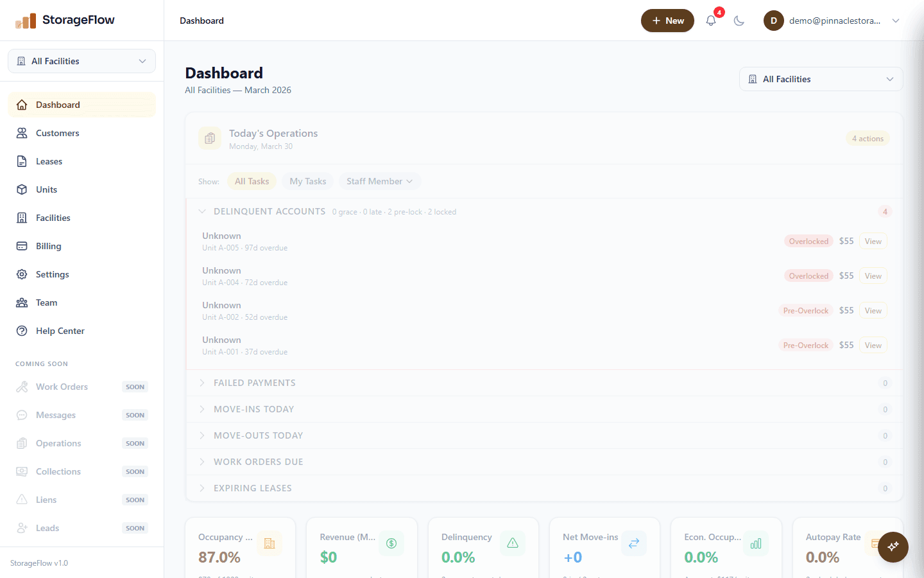View the Unit A-005 delinquent account

[873, 241]
